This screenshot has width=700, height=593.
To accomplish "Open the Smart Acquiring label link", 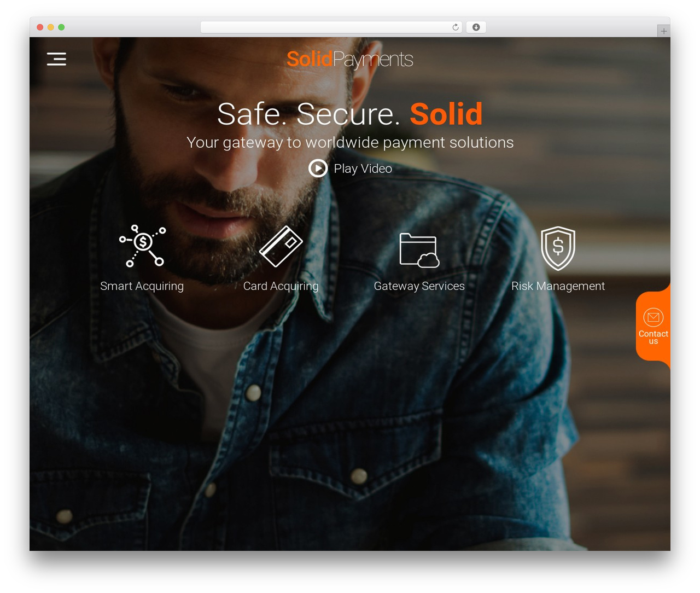I will (x=142, y=286).
